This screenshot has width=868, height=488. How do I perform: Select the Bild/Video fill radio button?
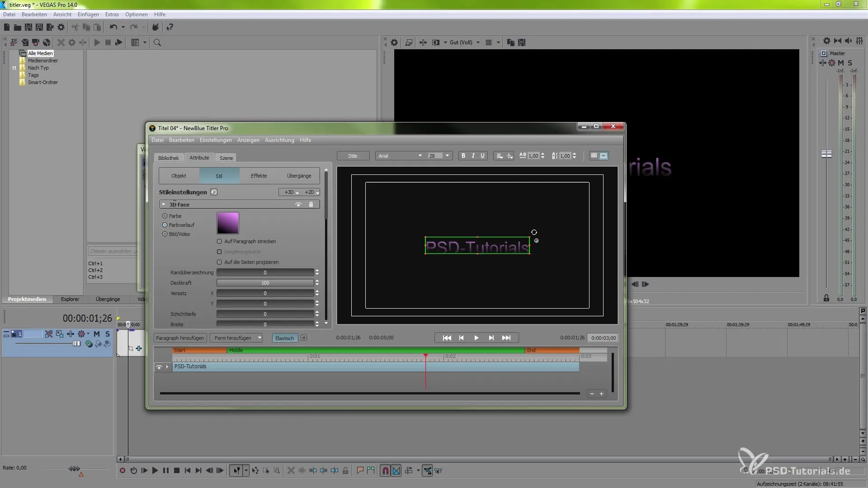click(165, 234)
